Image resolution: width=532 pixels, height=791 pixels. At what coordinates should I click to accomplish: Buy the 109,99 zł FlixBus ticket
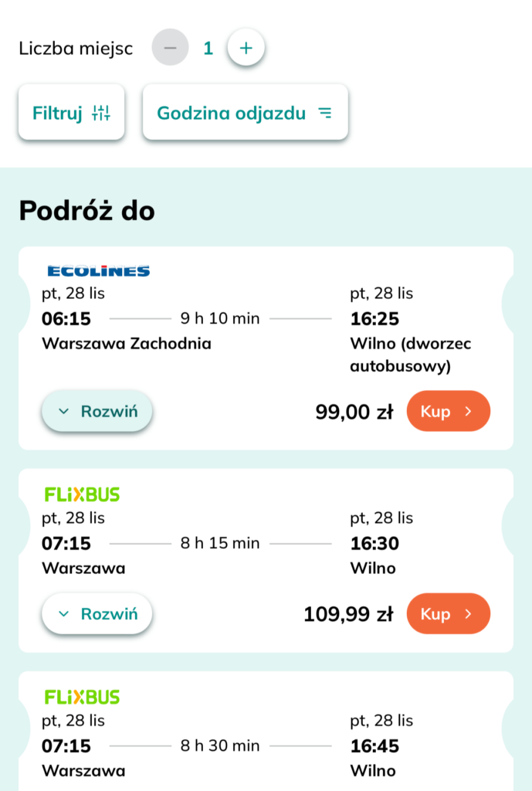tap(448, 614)
